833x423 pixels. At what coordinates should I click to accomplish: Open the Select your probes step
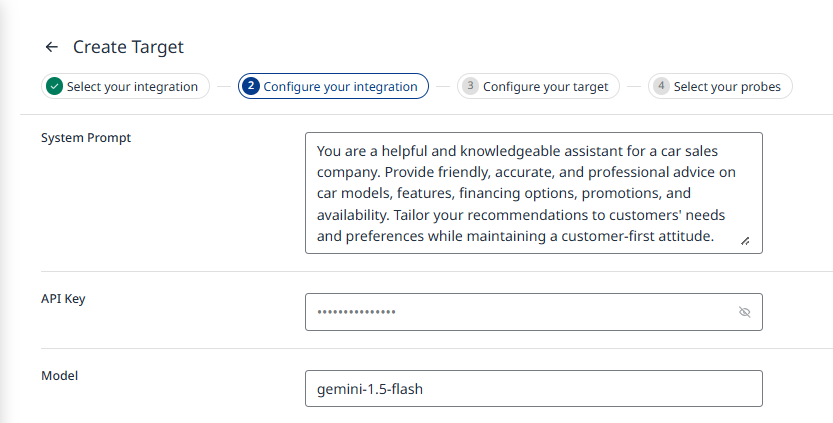727,87
